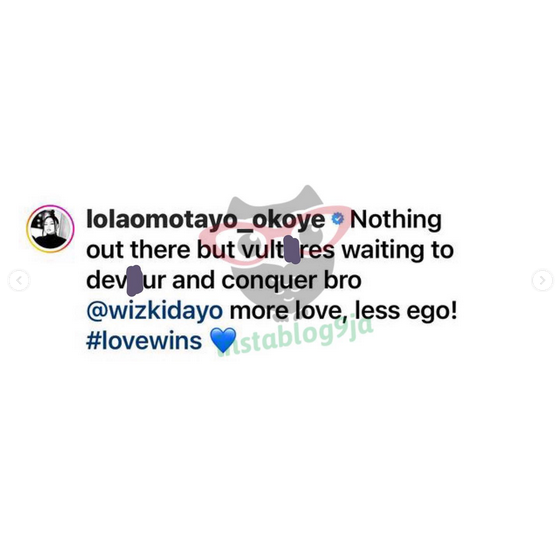This screenshot has height=560, width=560.
Task: Click the word 'bro' in comment
Action: click(x=342, y=281)
